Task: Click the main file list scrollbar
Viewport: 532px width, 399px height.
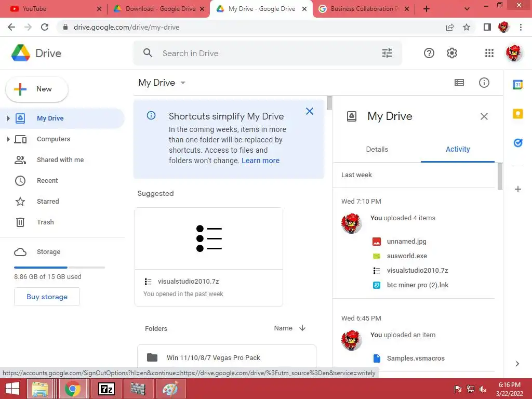Action: 329,103
